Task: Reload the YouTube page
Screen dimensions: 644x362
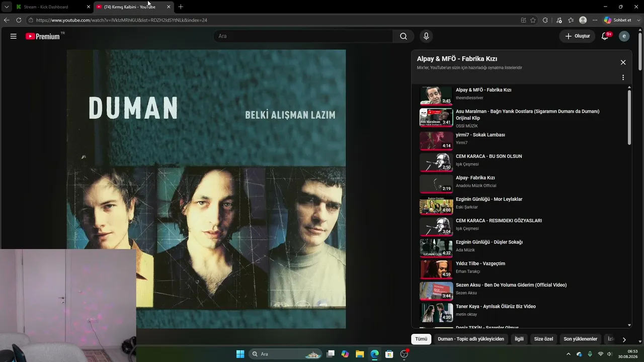Action: [x=19, y=20]
